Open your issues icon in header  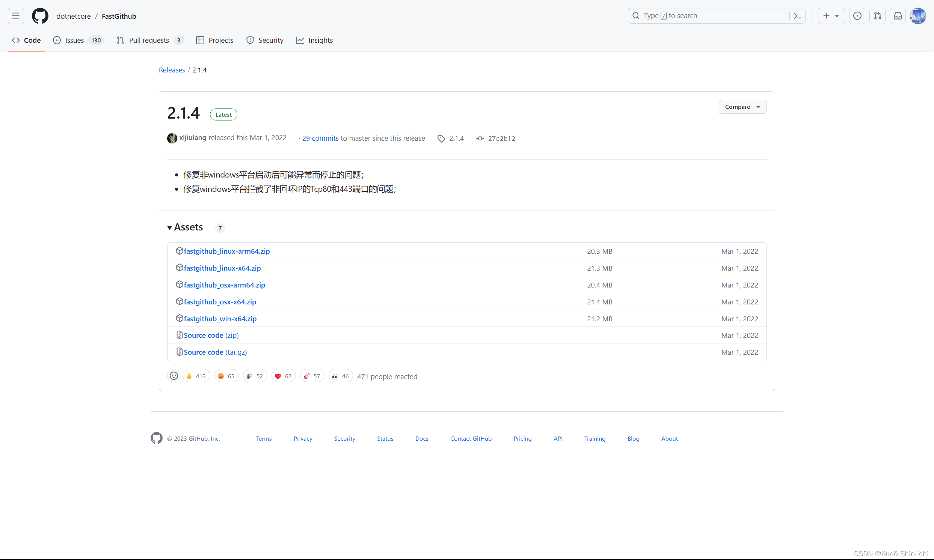tap(857, 16)
